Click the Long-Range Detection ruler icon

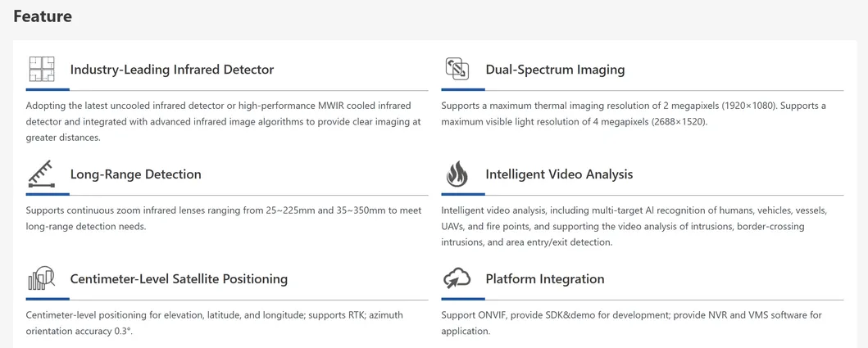point(41,174)
